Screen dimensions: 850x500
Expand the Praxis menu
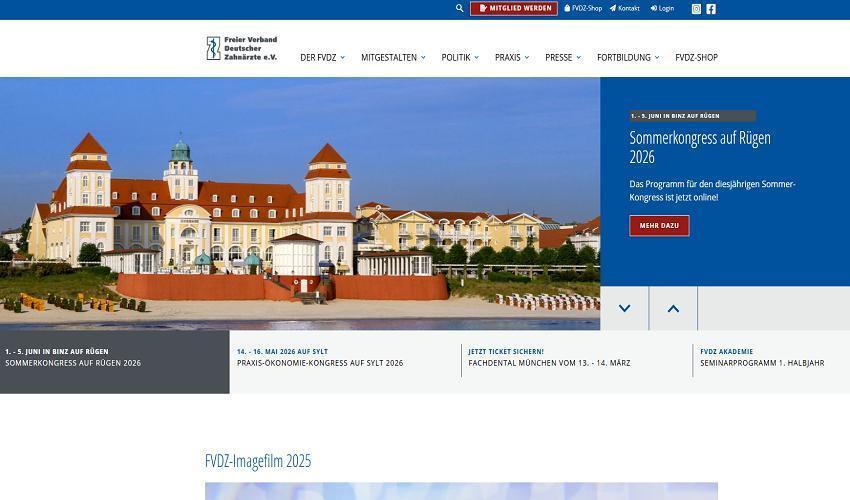point(512,57)
